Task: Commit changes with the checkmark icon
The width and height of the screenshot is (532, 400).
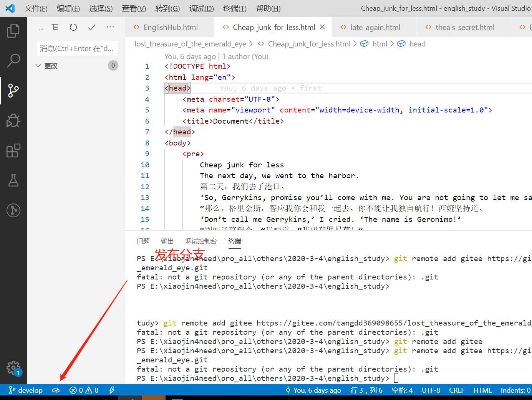Action: click(x=92, y=27)
